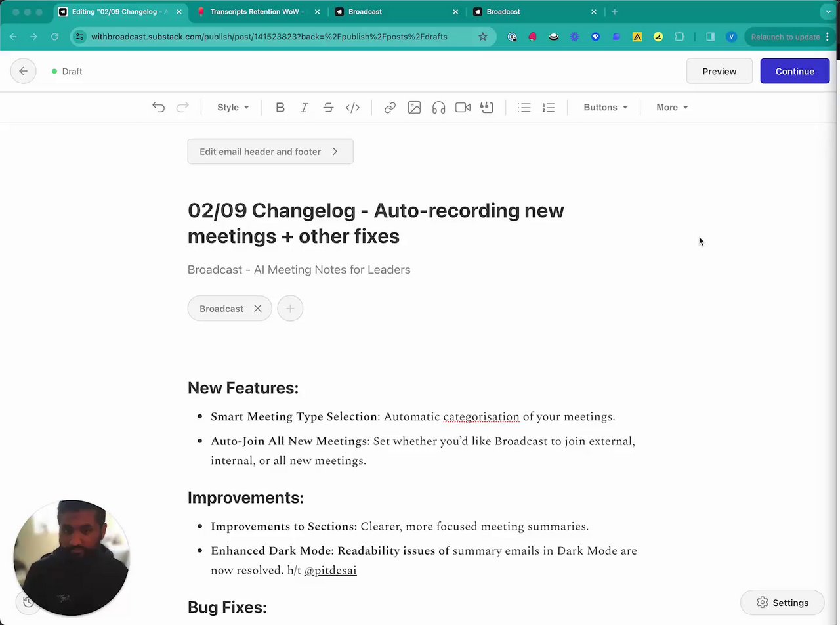Open the @pitdesai mention link

pyautogui.click(x=331, y=570)
